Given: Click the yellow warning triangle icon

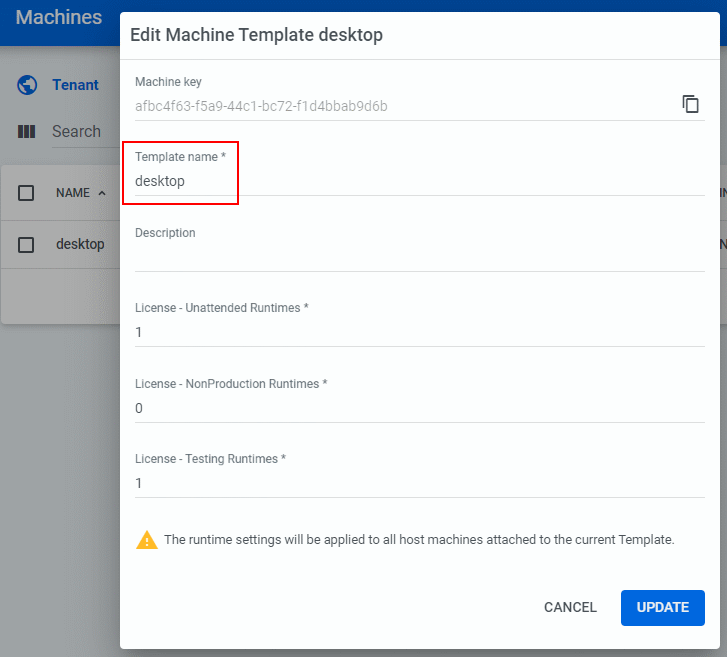Looking at the screenshot, I should click(147, 540).
